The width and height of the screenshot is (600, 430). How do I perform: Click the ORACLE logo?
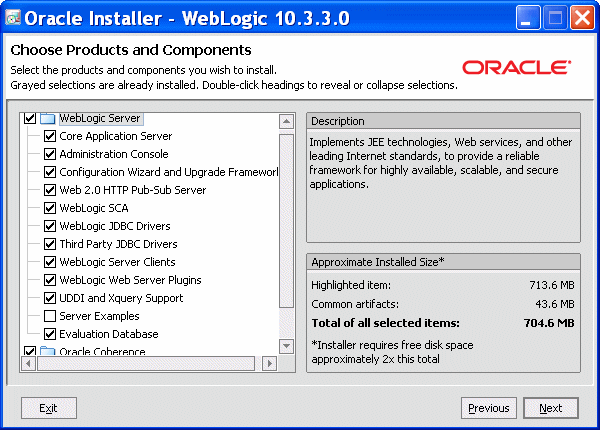tap(517, 68)
